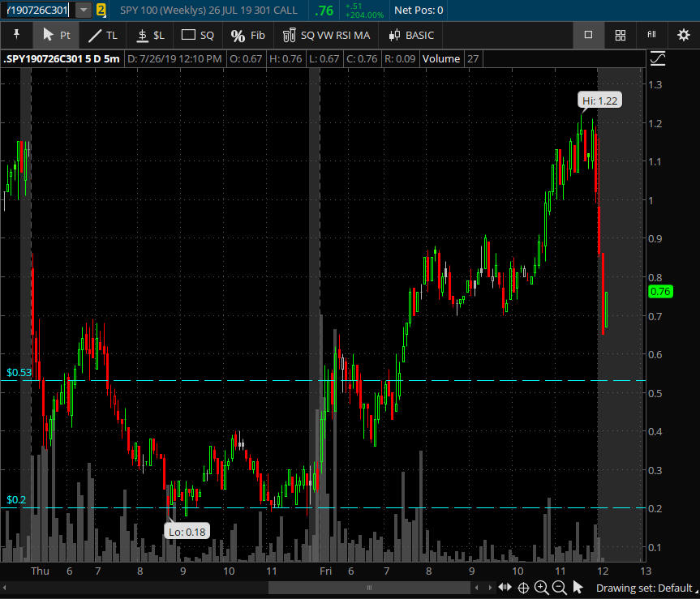This screenshot has width=700, height=599.
Task: Select the Pt pointer tool
Action: click(56, 35)
